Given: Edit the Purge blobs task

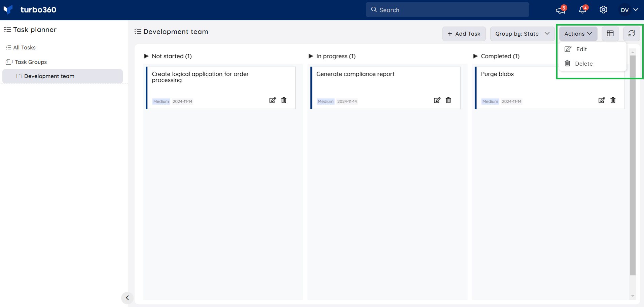Looking at the screenshot, I should coord(602,100).
